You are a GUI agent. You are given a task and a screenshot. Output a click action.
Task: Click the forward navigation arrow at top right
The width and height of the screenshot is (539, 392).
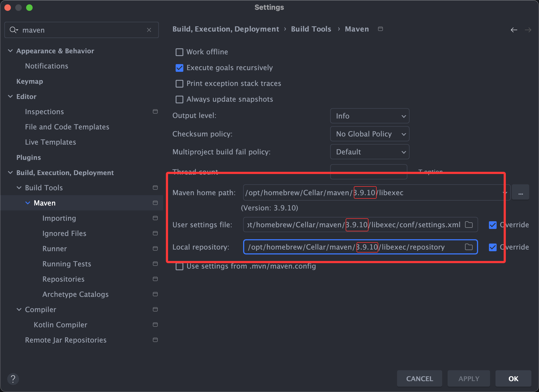click(x=528, y=30)
